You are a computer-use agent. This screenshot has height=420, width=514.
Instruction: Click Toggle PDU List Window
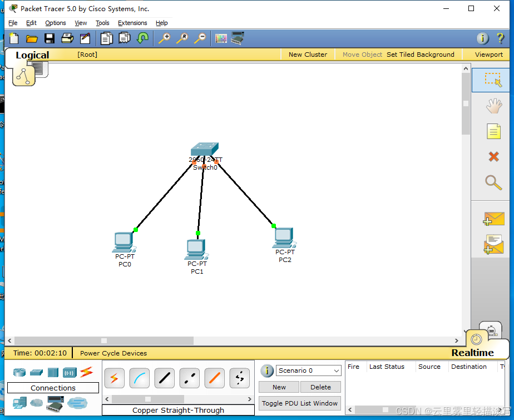300,403
